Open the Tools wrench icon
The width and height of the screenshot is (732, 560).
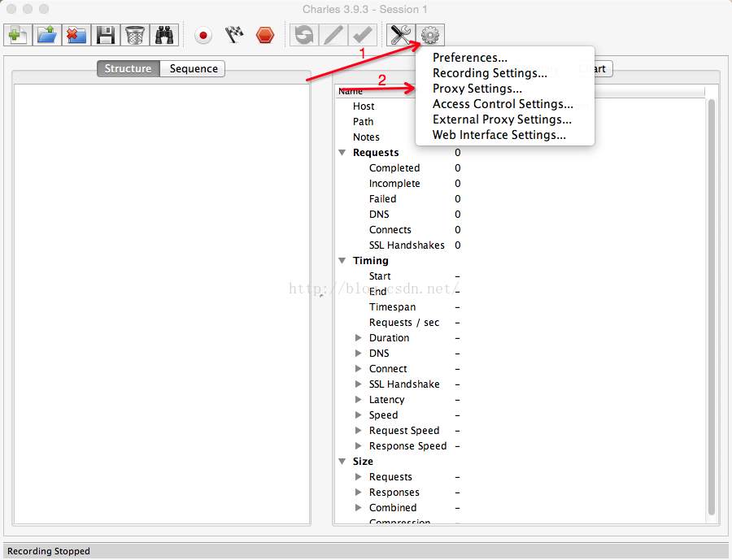(400, 35)
